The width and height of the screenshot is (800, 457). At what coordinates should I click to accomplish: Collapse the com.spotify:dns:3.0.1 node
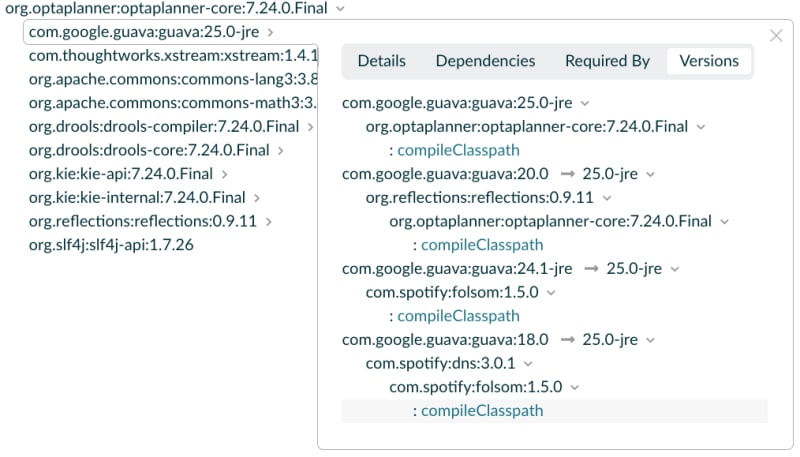528,364
